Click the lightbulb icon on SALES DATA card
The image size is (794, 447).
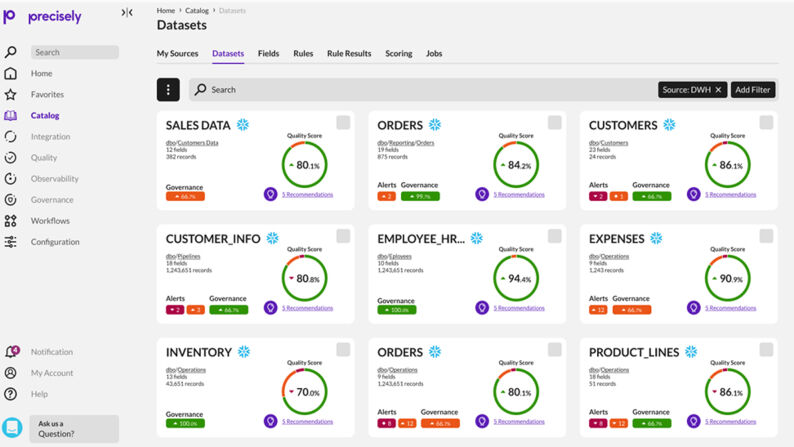coord(270,194)
